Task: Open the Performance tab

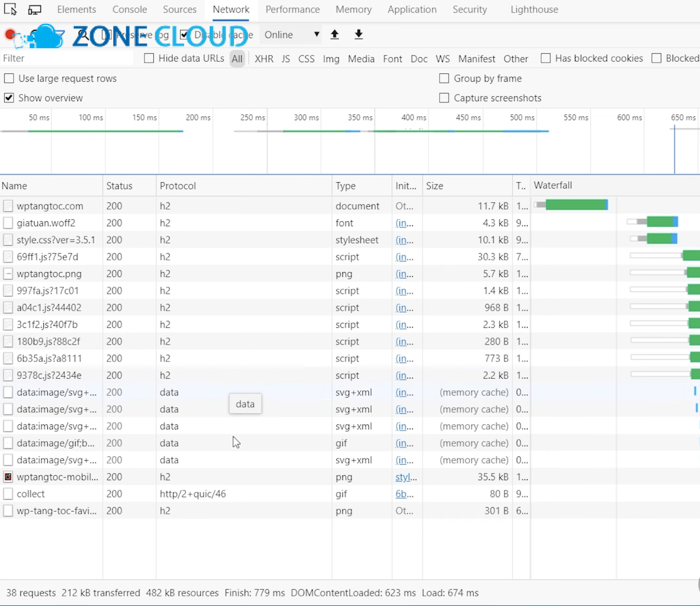Action: pos(293,9)
